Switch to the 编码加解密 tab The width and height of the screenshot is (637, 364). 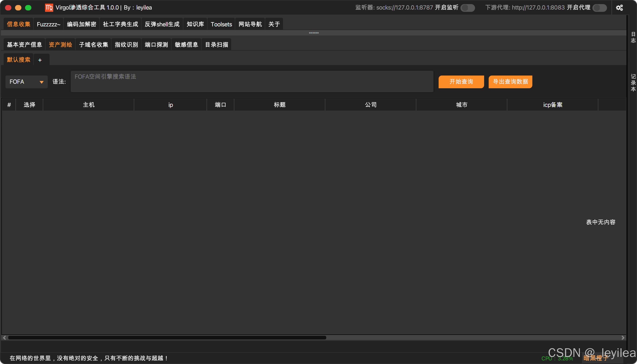(81, 24)
